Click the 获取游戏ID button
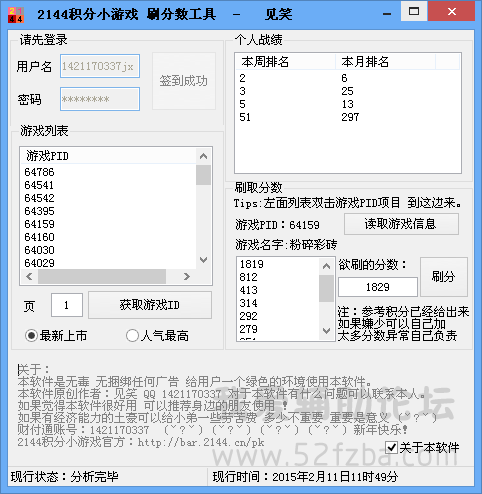 coord(150,305)
